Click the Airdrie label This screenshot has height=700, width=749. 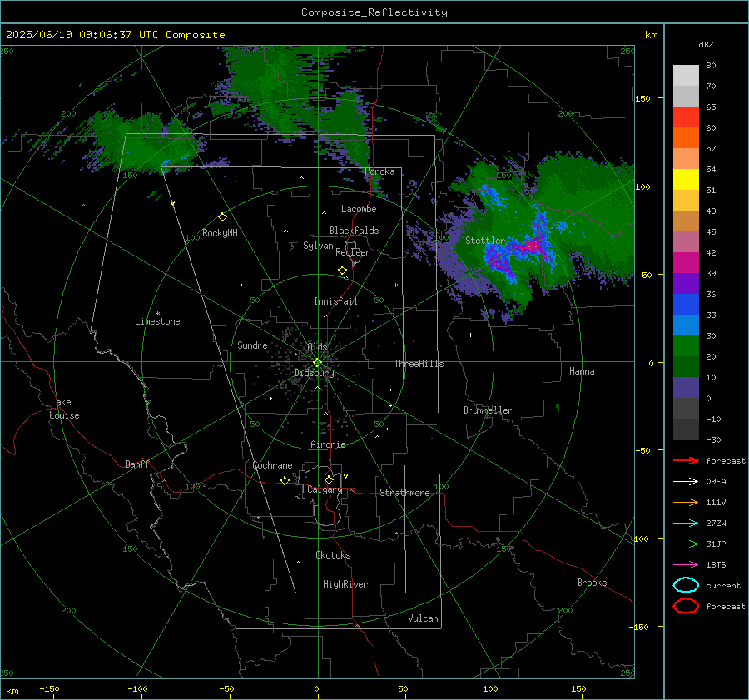328,444
